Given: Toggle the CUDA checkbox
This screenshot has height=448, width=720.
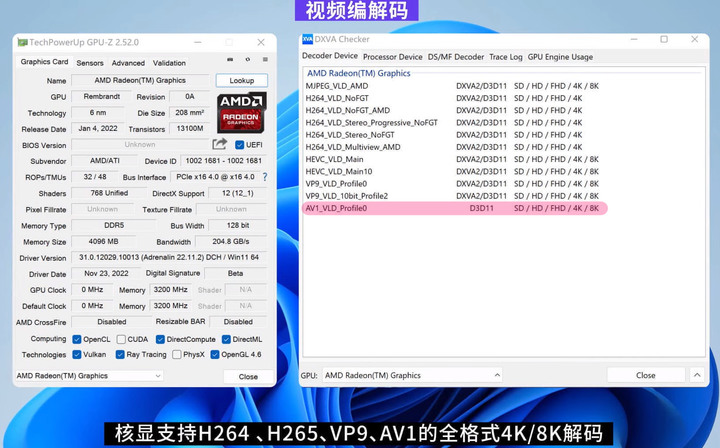Looking at the screenshot, I should click(x=121, y=339).
